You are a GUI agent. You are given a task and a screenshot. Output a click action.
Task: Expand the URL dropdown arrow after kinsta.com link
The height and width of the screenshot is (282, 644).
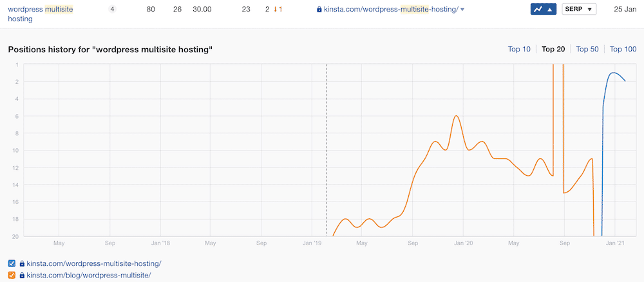[462, 10]
